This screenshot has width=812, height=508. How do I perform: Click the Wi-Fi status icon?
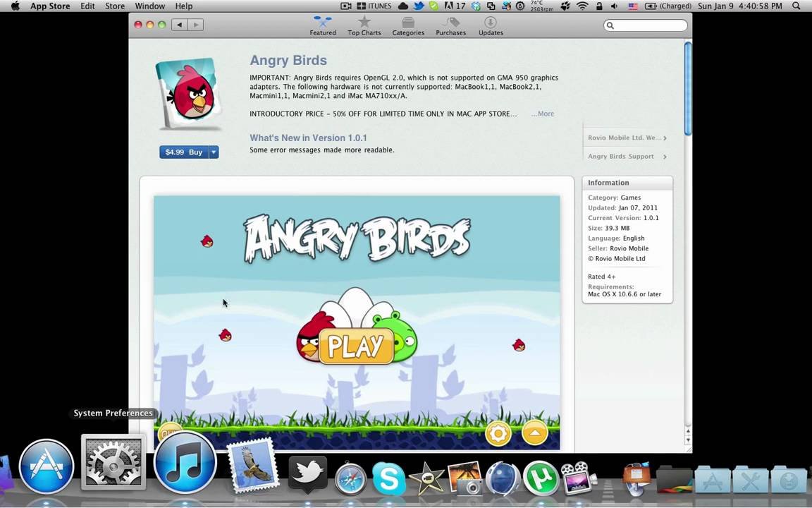(583, 6)
